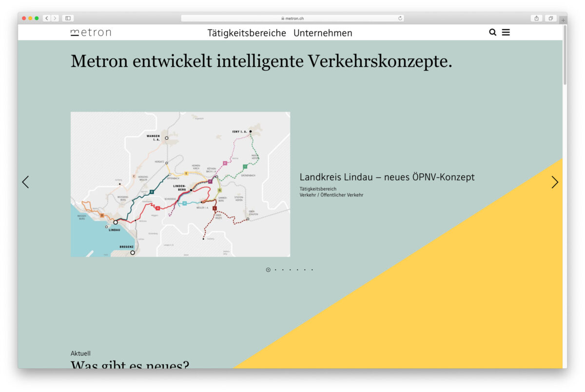Select the first active carousel dot
Screen dimensions: 585x392
(x=268, y=270)
